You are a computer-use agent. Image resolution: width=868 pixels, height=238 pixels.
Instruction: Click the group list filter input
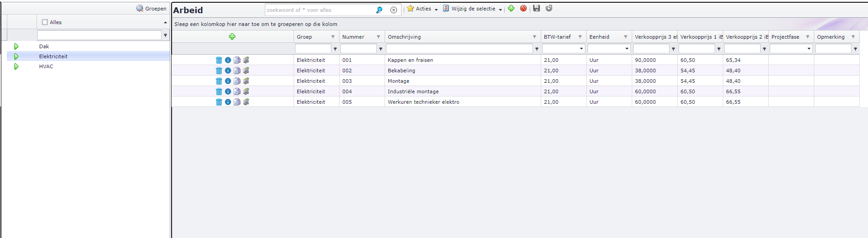click(99, 35)
